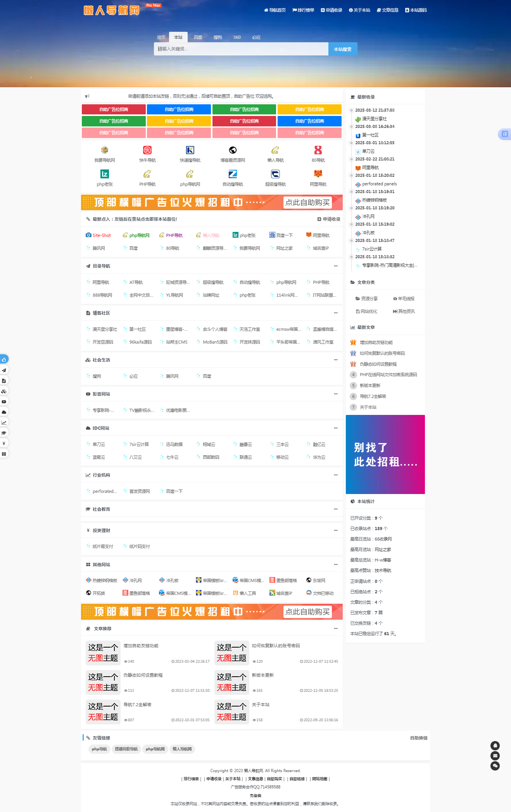Open the 搭建同款导航 friend link tag
This screenshot has width=511, height=812.
(x=126, y=749)
